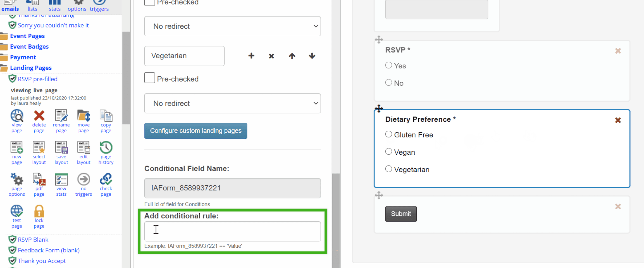This screenshot has width=644, height=268.
Task: Open the check page icon
Action: [x=106, y=179]
